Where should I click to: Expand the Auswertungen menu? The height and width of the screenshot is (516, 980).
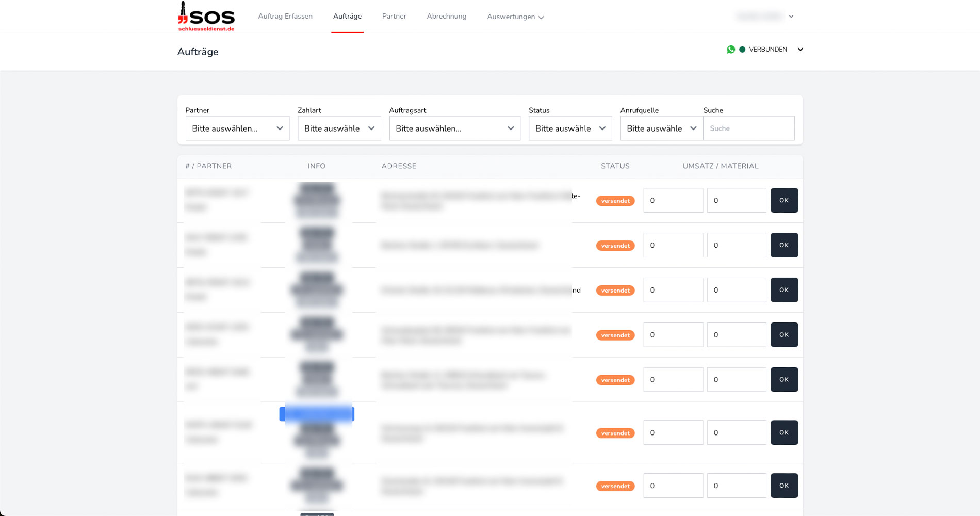[515, 17]
